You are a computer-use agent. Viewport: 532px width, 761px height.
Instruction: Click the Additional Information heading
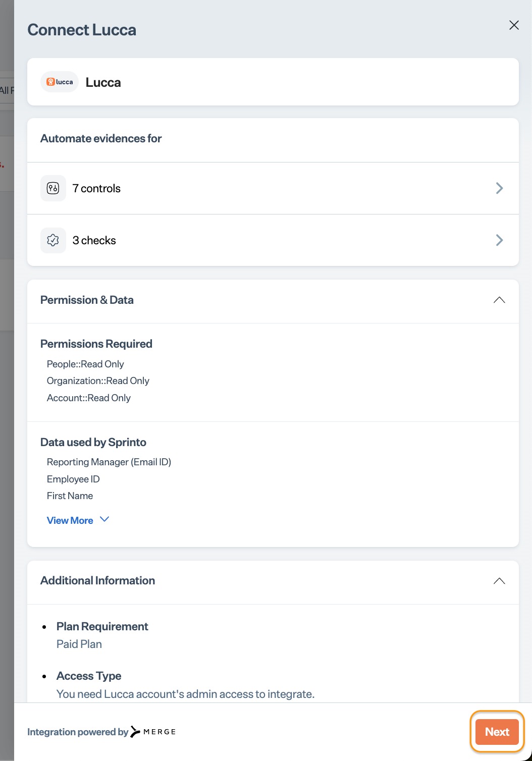coord(97,580)
